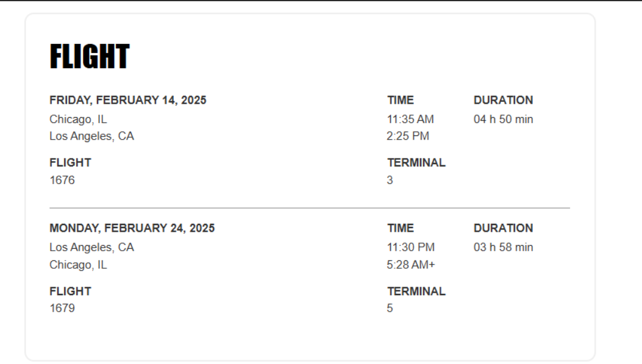Click the first DURATION column label
Screen dimensions: 642x364
point(503,101)
